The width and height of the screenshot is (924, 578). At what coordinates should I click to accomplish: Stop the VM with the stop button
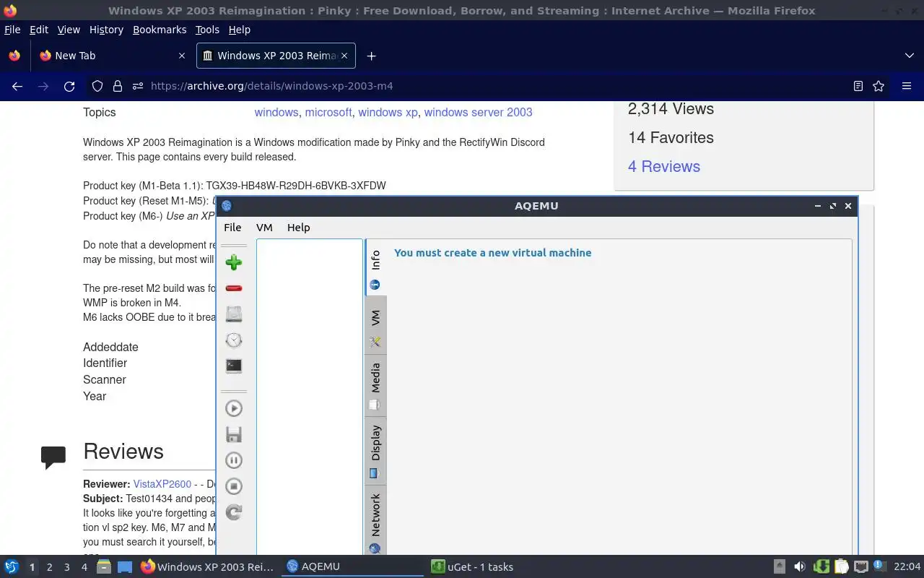pyautogui.click(x=233, y=486)
